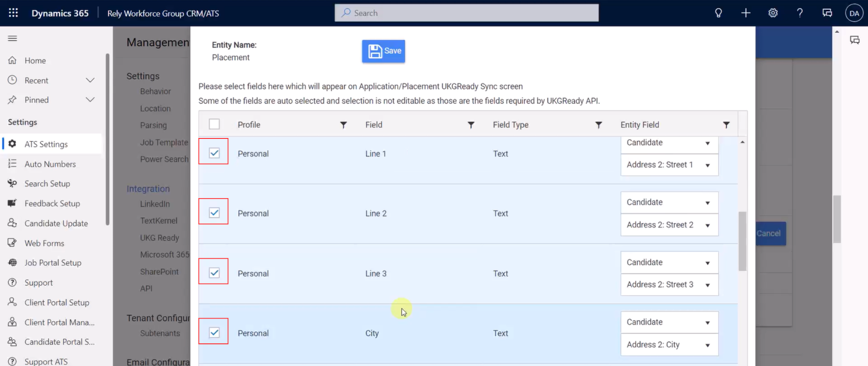This screenshot has width=868, height=366.
Task: Click the Candidate Update icon
Action: coord(12,223)
